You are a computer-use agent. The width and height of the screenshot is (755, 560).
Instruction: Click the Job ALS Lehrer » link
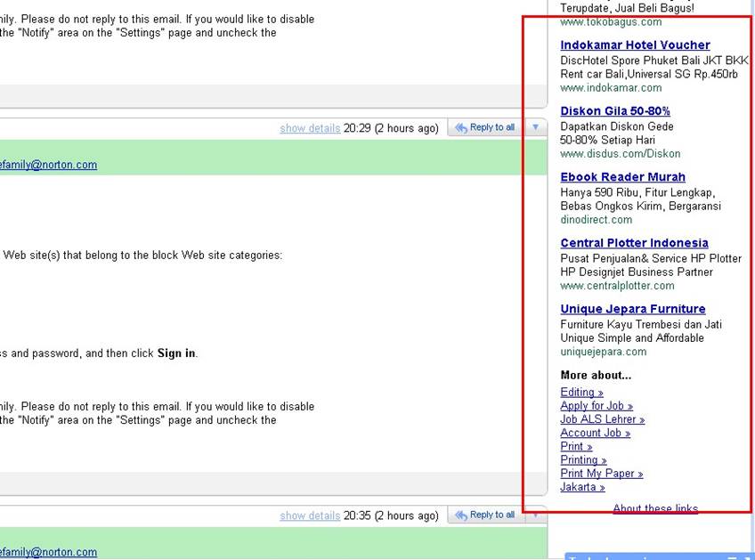(x=602, y=419)
